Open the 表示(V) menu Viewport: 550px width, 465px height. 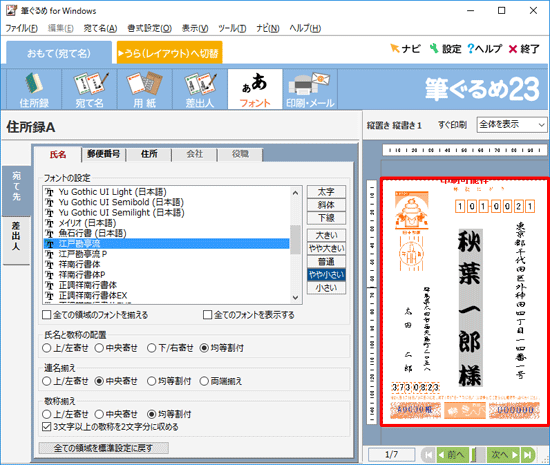pyautogui.click(x=195, y=28)
